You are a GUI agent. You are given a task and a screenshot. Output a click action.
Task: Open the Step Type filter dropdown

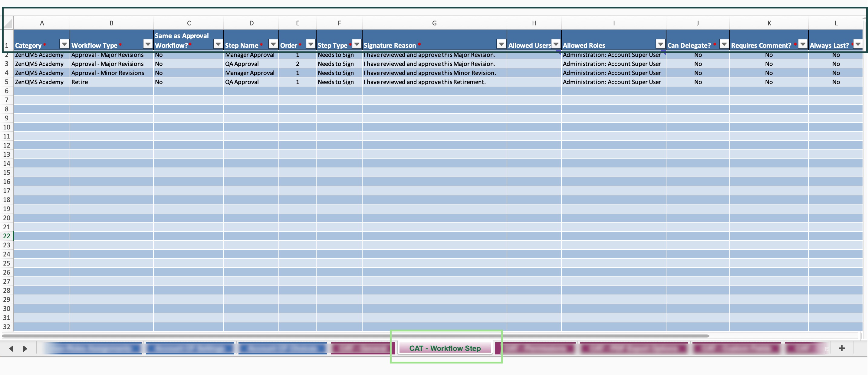pos(357,44)
